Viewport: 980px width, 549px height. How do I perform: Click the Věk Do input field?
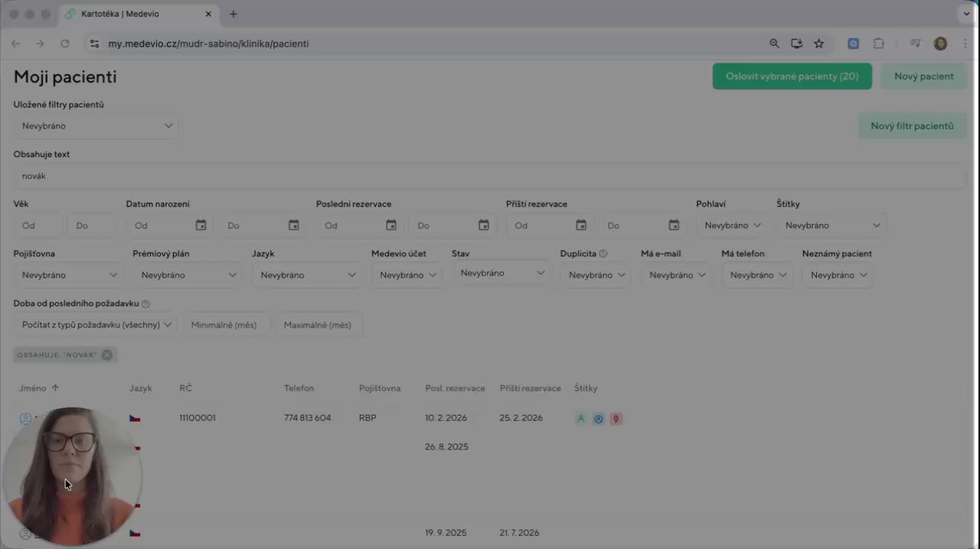tap(92, 225)
